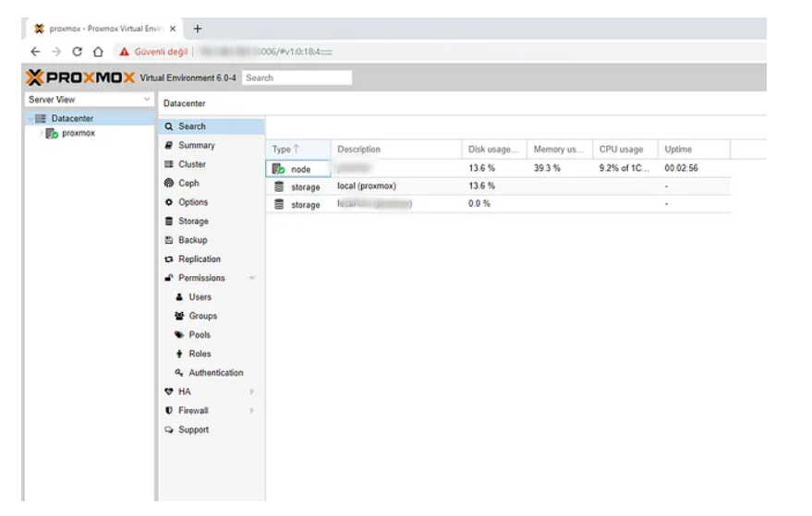The width and height of the screenshot is (812, 516).
Task: Click the browser reload icon
Action: click(77, 52)
